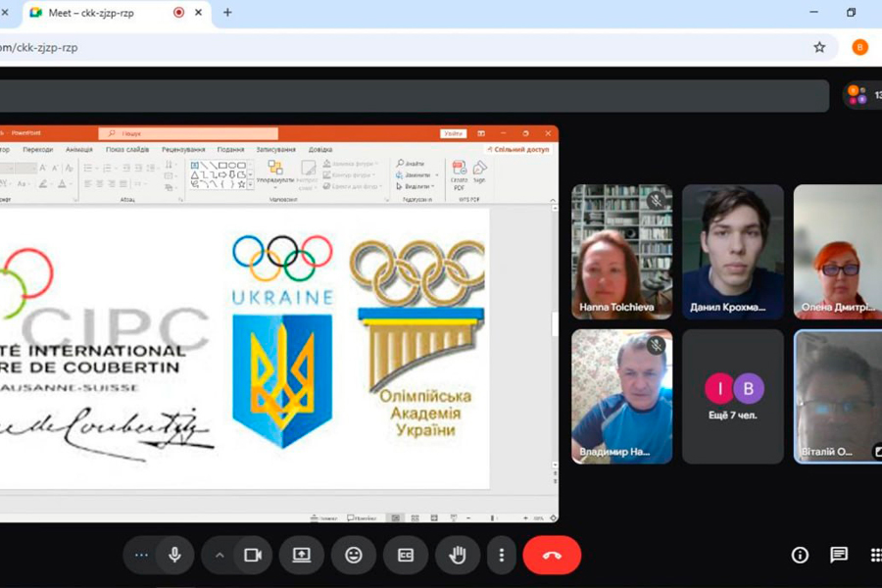Image resolution: width=882 pixels, height=588 pixels.
Task: Select Олена Дмитрі video tile
Action: (838, 252)
